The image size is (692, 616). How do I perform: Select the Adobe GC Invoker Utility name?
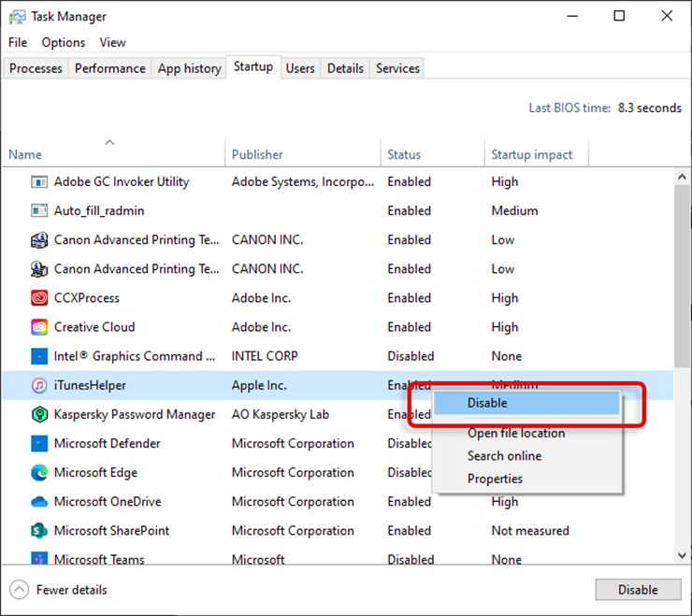(x=122, y=181)
